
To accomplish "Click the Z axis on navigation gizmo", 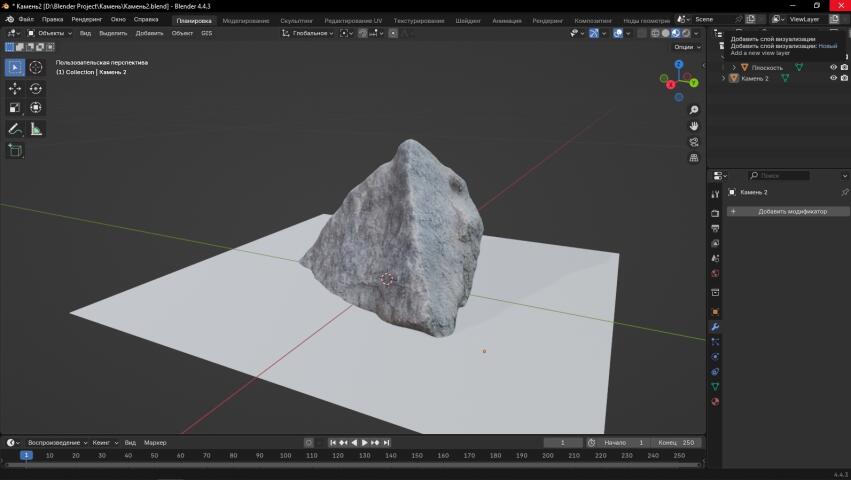I will coord(679,64).
